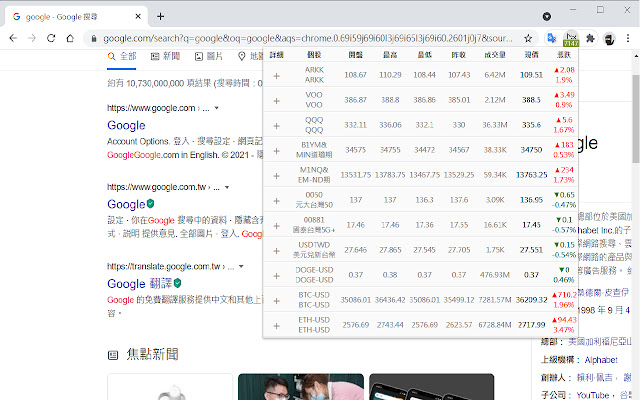Close the Google search tab
640x400 pixels.
coord(138,16)
